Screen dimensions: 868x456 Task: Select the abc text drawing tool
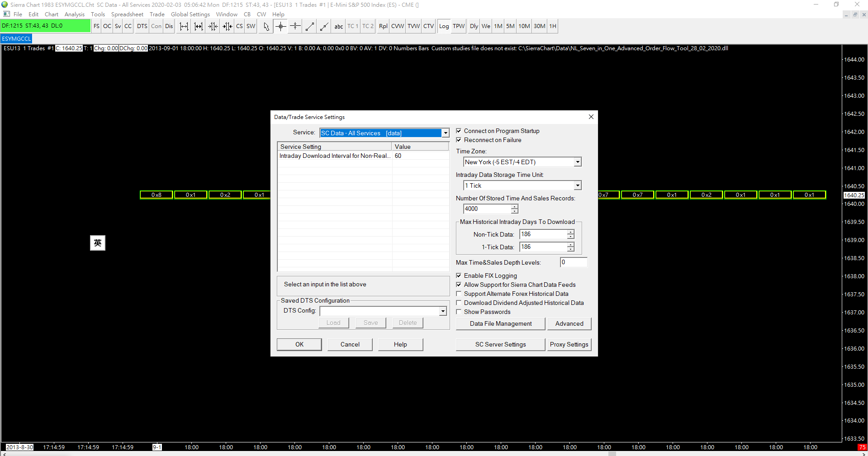339,26
